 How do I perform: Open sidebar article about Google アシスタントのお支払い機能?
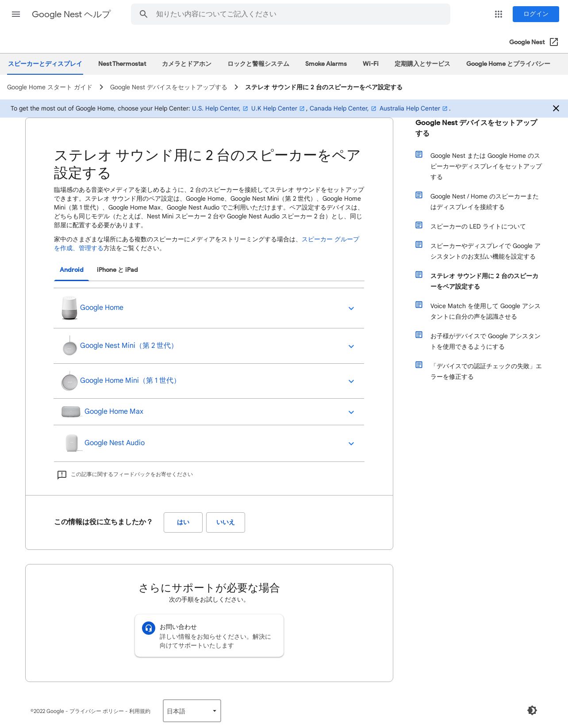point(485,251)
